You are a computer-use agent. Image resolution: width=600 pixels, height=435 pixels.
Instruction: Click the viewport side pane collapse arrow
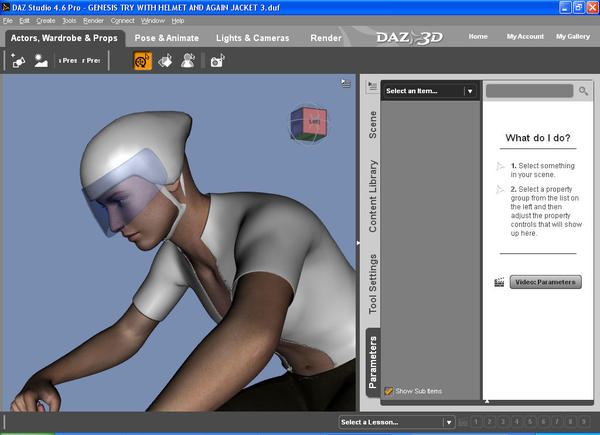click(x=358, y=243)
